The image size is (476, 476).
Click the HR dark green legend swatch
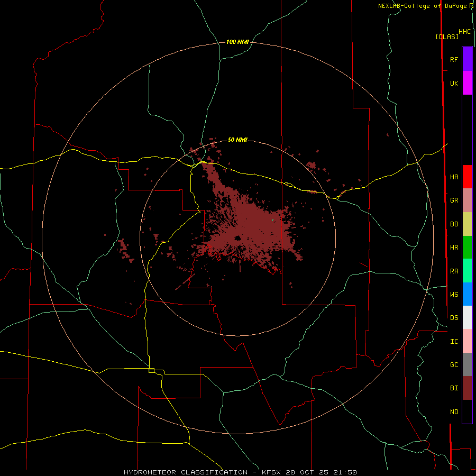click(467, 248)
